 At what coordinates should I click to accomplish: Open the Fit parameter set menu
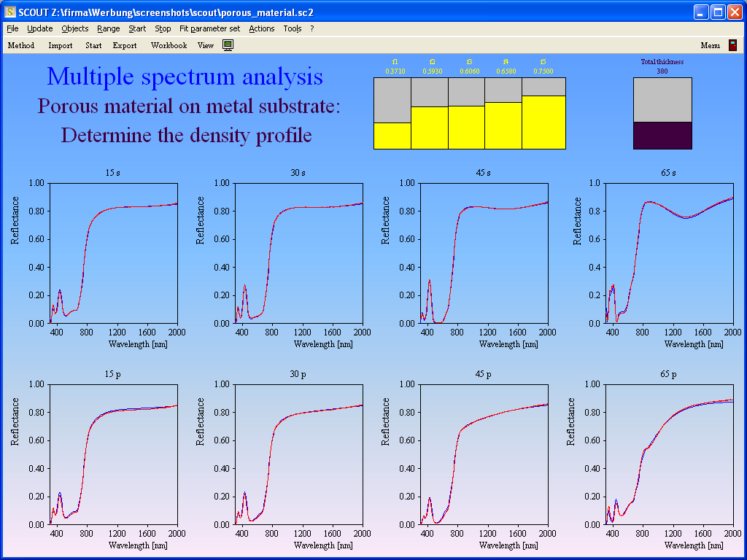(x=209, y=28)
